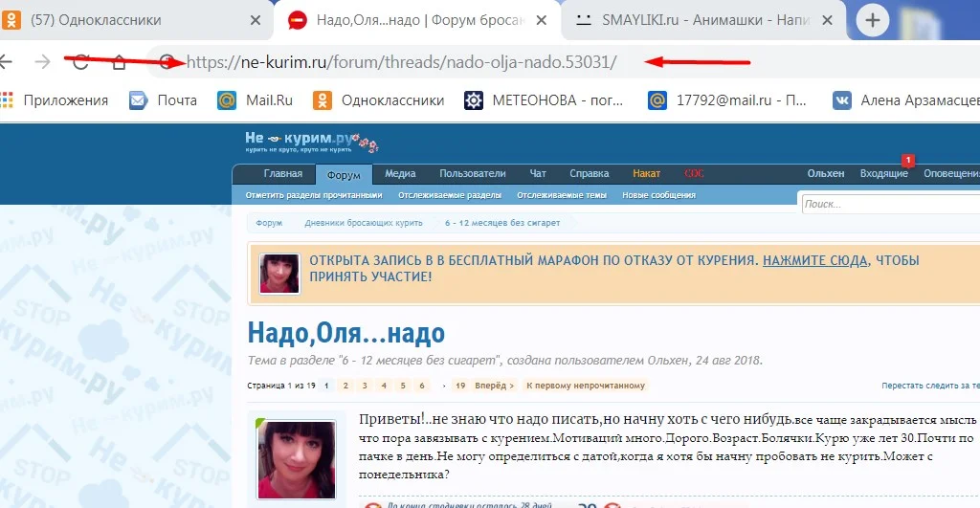Screen dimensions: 980x508
Task: Open Отслеживаемые темы
Action: point(561,195)
